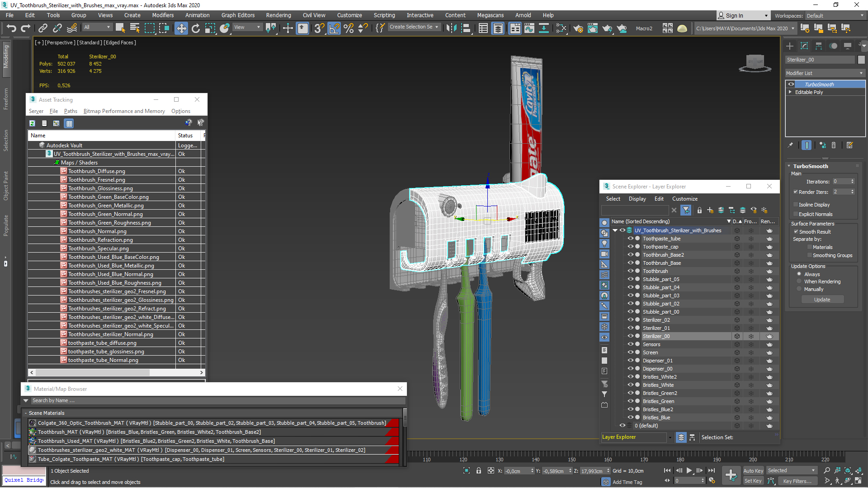Open the Create panel plus icon
Viewport: 868px width, 488px height.
[x=790, y=46]
